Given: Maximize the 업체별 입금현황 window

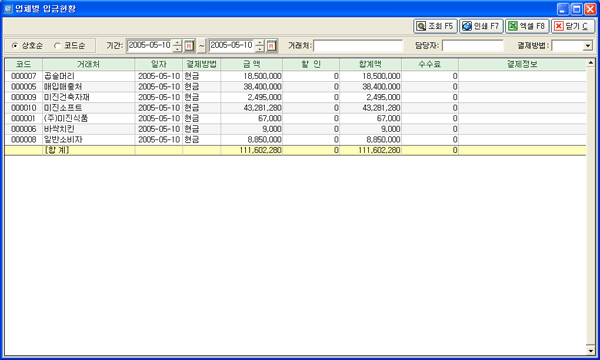Looking at the screenshot, I should [577, 9].
